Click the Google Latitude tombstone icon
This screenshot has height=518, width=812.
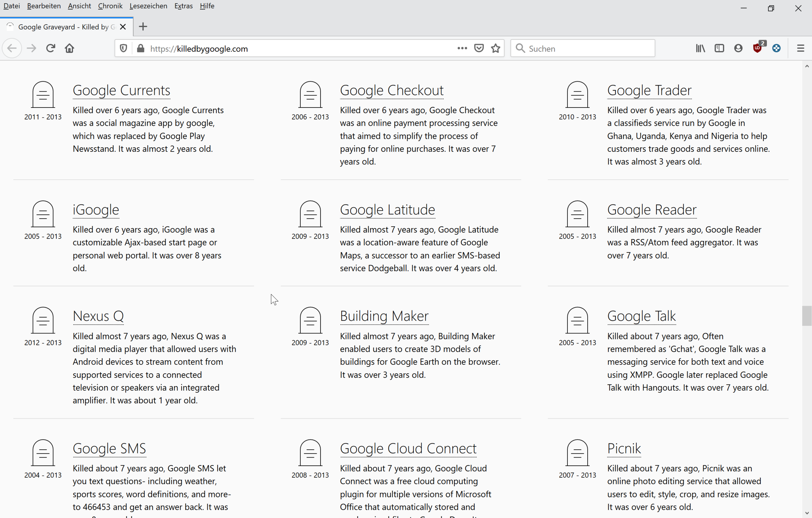pos(310,214)
